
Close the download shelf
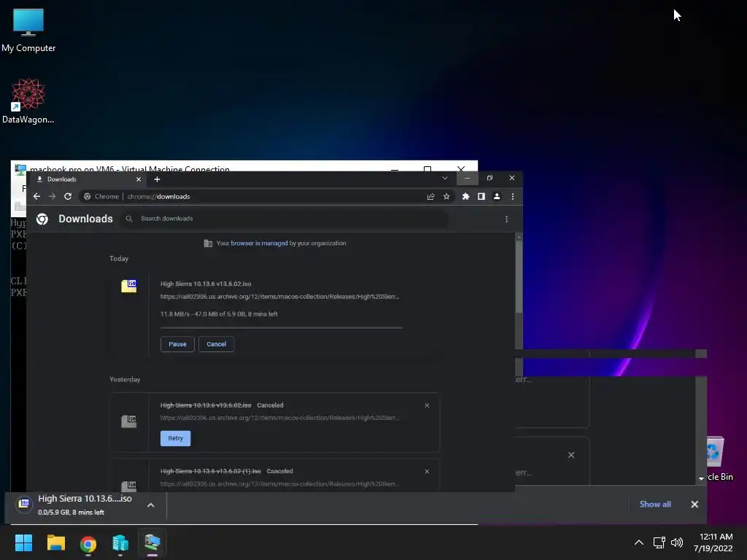click(694, 505)
